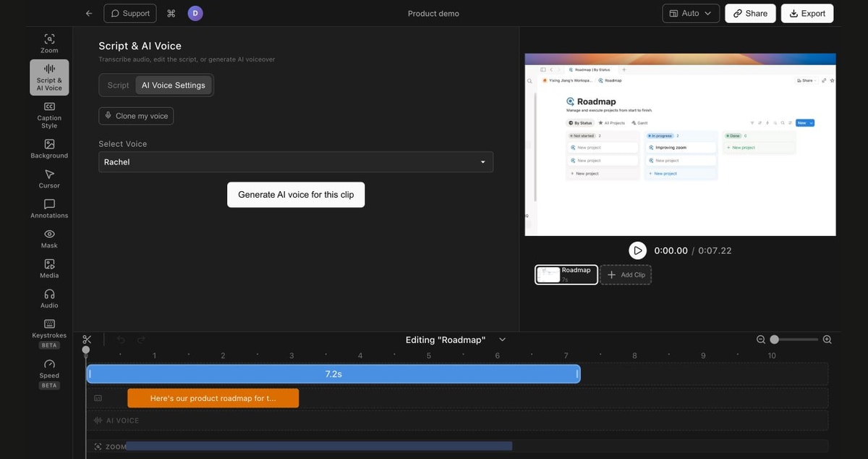868x459 pixels.
Task: Click the Share button
Action: pos(750,13)
